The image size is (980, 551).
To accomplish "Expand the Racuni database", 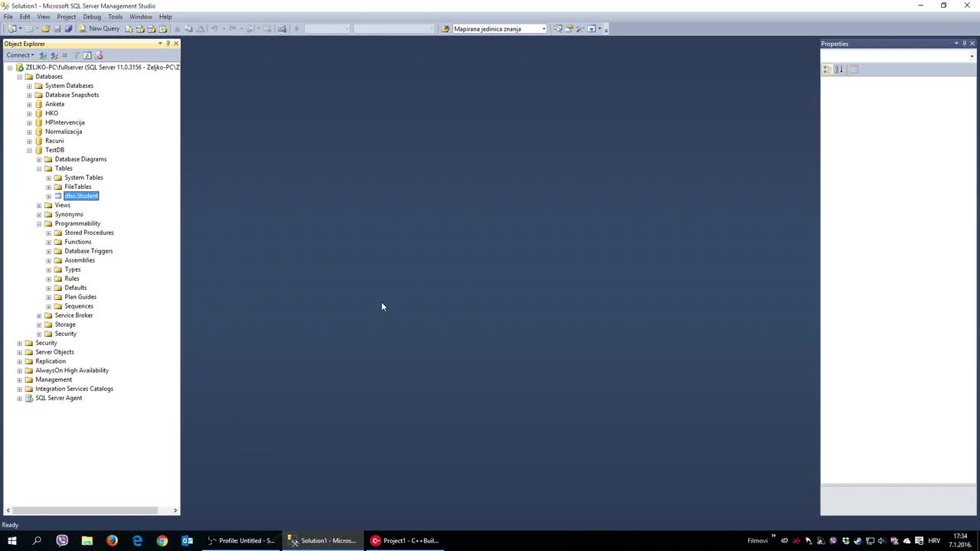I will [29, 141].
